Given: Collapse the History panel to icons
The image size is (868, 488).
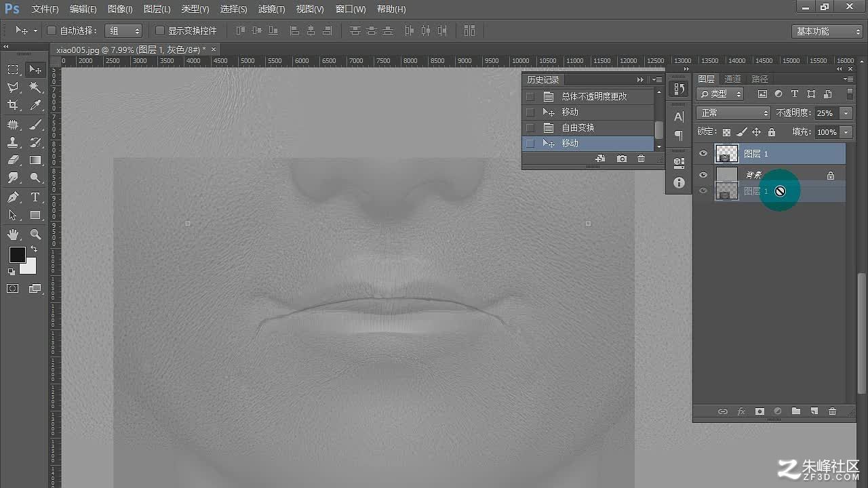Looking at the screenshot, I should pyautogui.click(x=640, y=80).
